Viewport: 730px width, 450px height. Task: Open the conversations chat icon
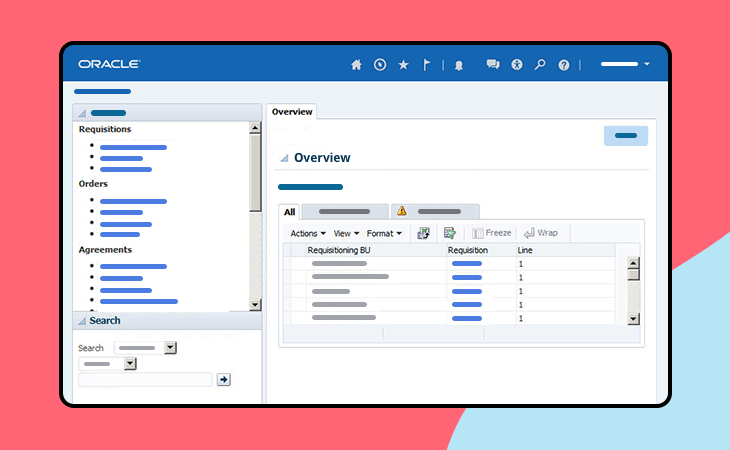pyautogui.click(x=493, y=64)
